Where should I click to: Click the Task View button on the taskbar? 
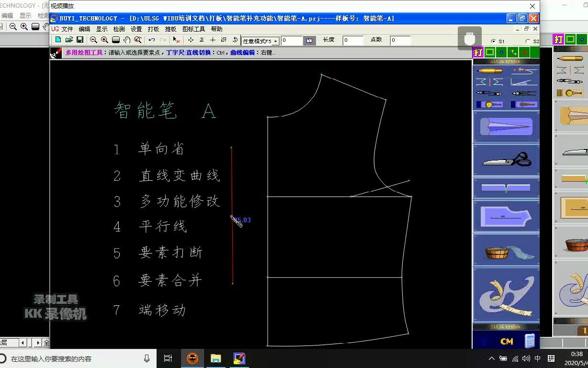167,357
